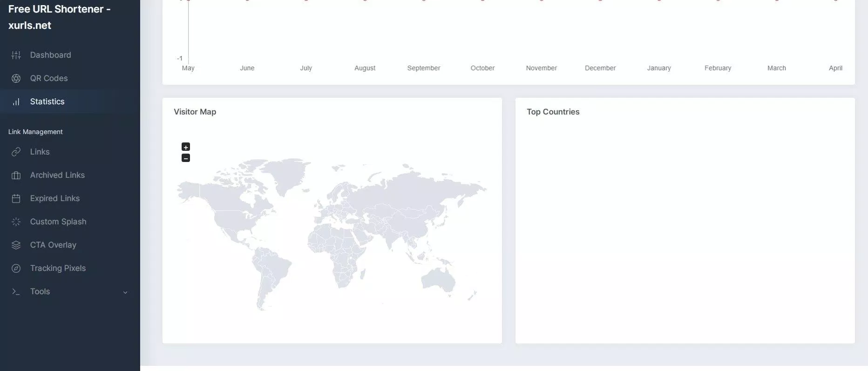868x371 pixels.
Task: Open the Archived Links page
Action: 57,175
